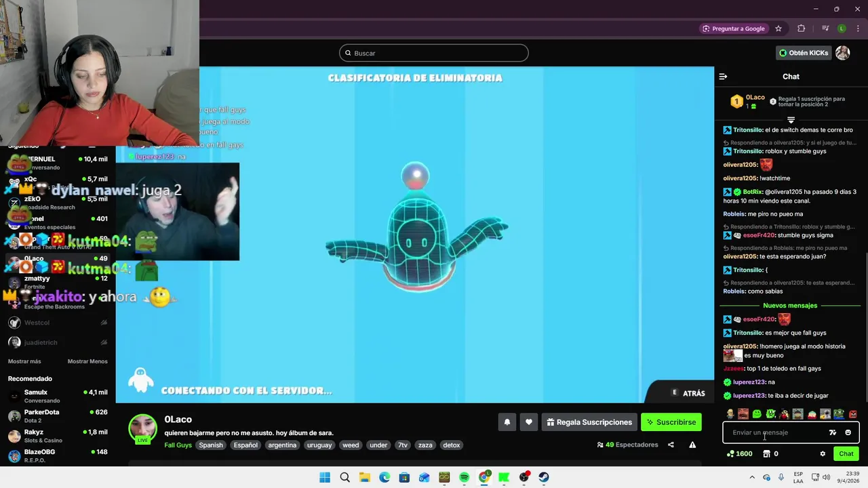Select the weed tag
The width and height of the screenshot is (868, 488).
(x=351, y=445)
